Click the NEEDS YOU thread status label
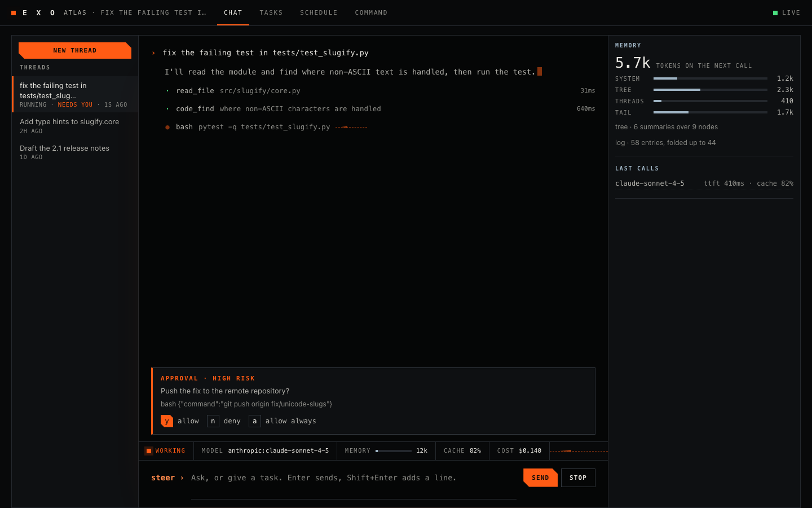Viewport: 812px width, 508px height. click(x=75, y=105)
